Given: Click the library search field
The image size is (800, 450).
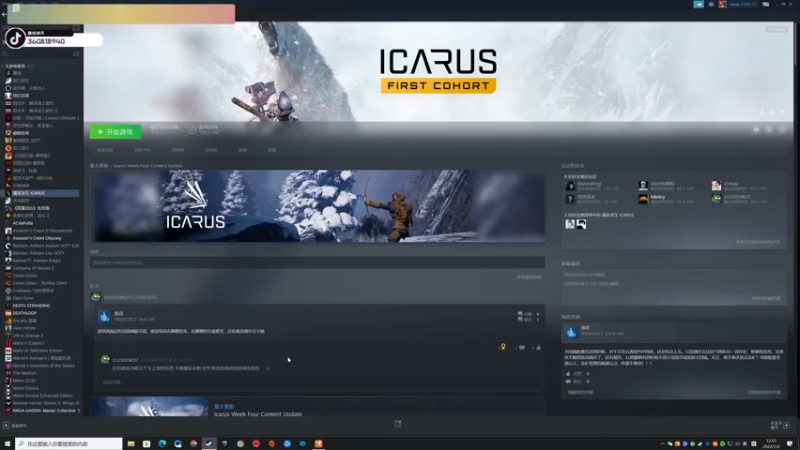Looking at the screenshot, I should point(38,54).
